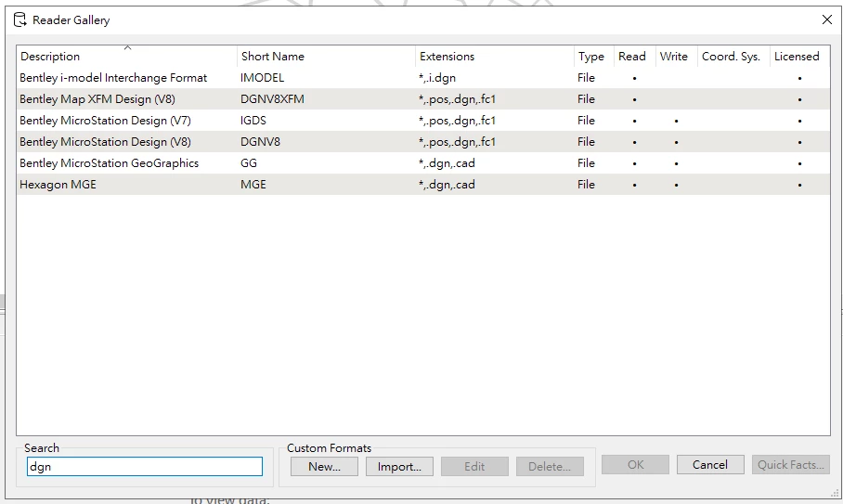Click the Extensions cell in the DGNV8XFM row
This screenshot has width=843, height=504.
click(x=457, y=99)
